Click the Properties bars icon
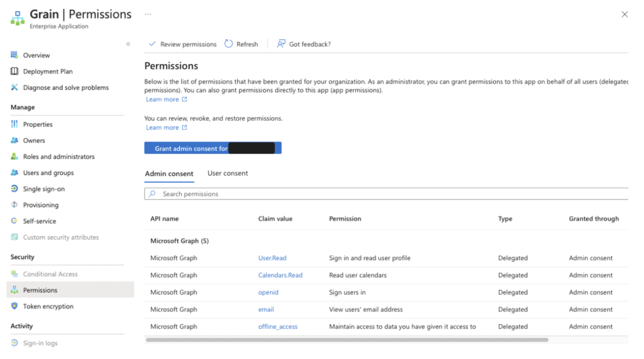The width and height of the screenshot is (644, 359). pos(14,124)
